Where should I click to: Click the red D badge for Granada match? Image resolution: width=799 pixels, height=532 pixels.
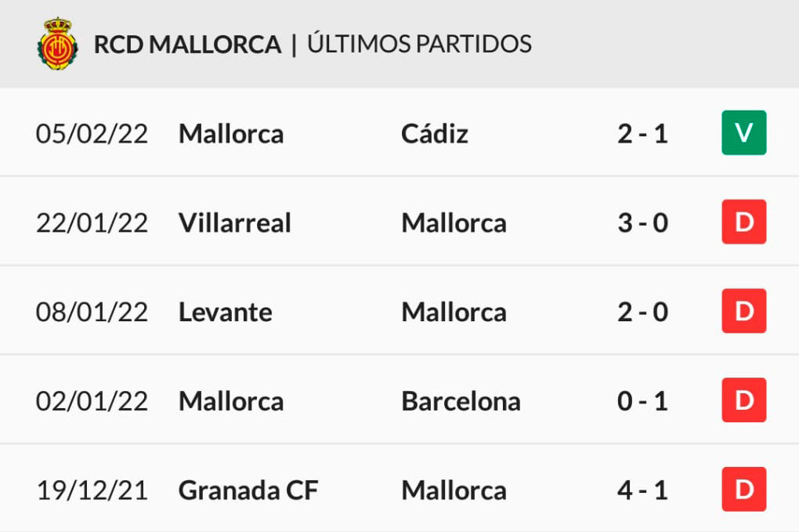pos(744,489)
